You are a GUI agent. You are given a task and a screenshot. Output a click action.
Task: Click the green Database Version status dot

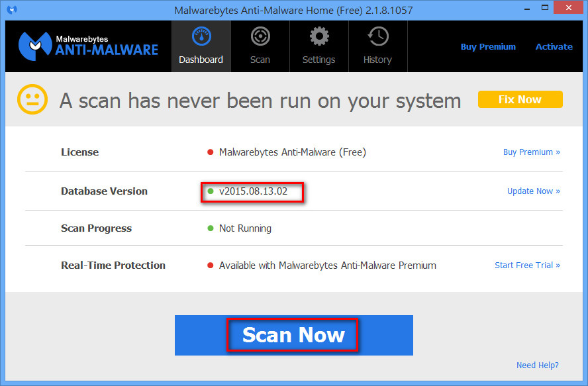[x=211, y=191]
